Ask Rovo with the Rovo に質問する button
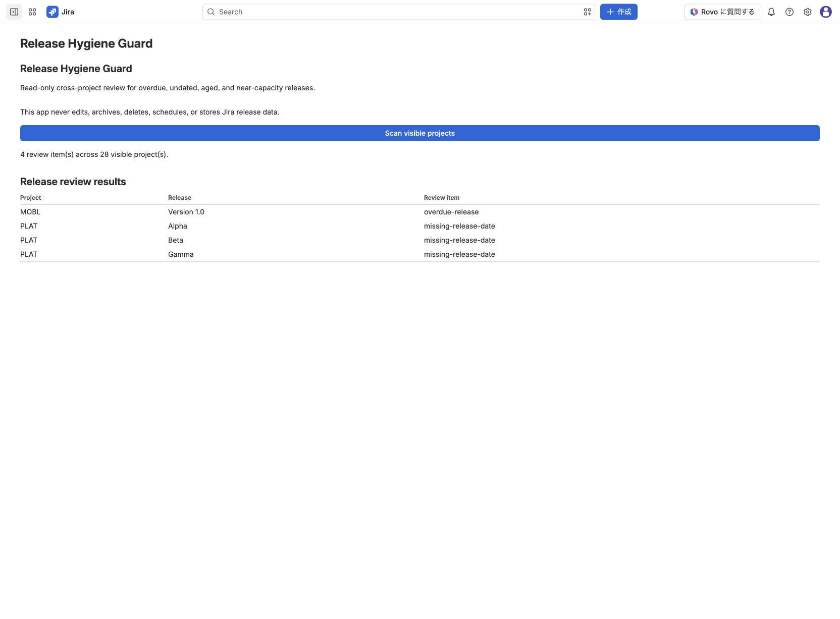840x619 pixels. 722,12
